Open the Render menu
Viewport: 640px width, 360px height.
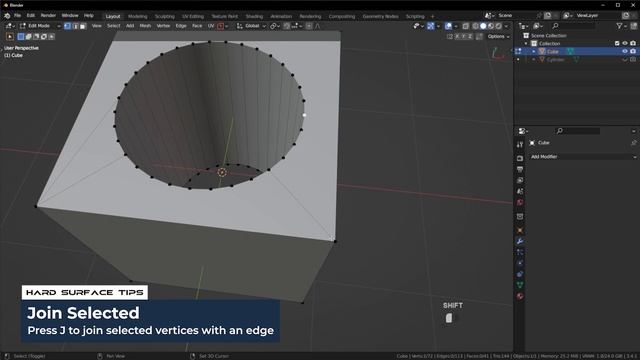tap(48, 16)
